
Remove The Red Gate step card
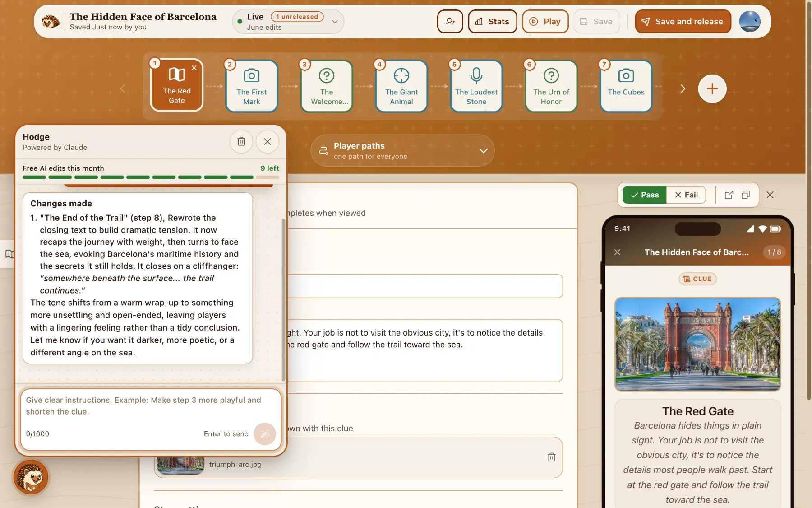coord(194,68)
